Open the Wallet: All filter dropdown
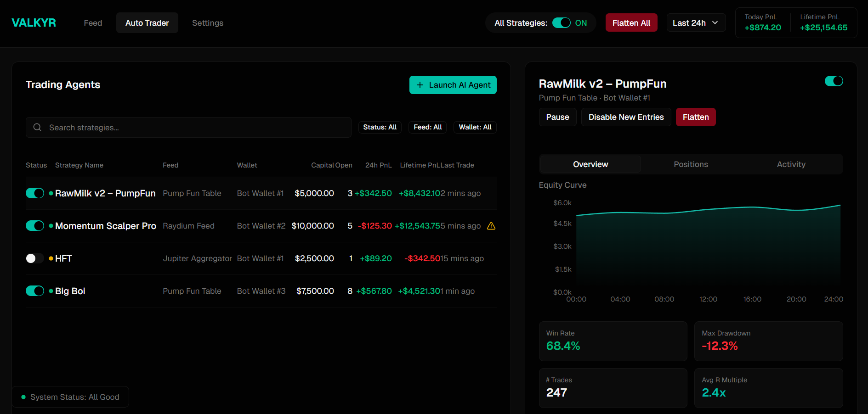Screen dimensions: 868x414 pyautogui.click(x=475, y=127)
